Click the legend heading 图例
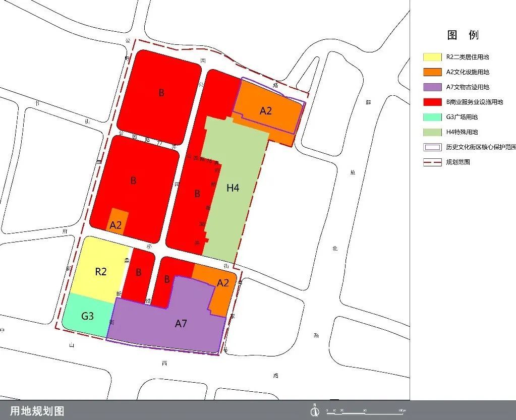516x420 pixels. pyautogui.click(x=463, y=35)
